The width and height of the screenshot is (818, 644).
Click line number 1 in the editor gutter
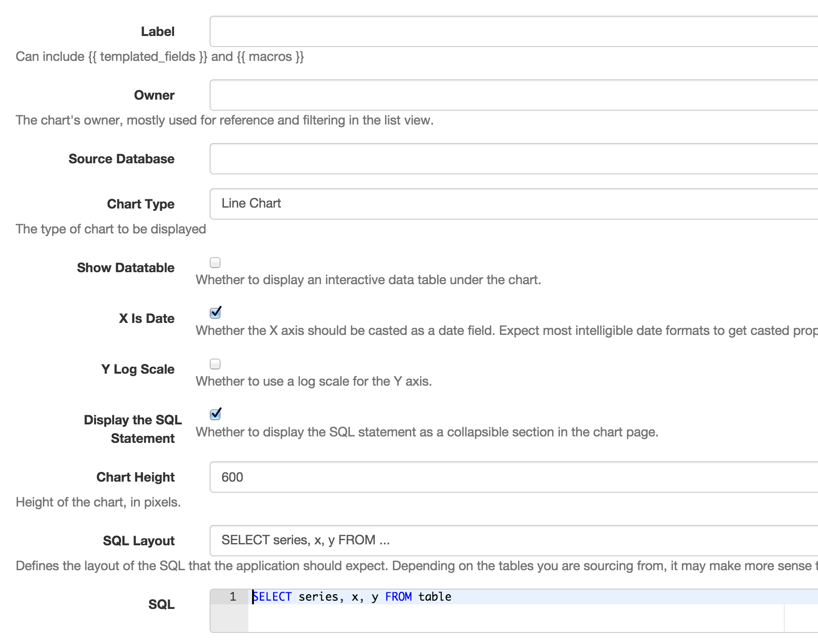pos(233,597)
